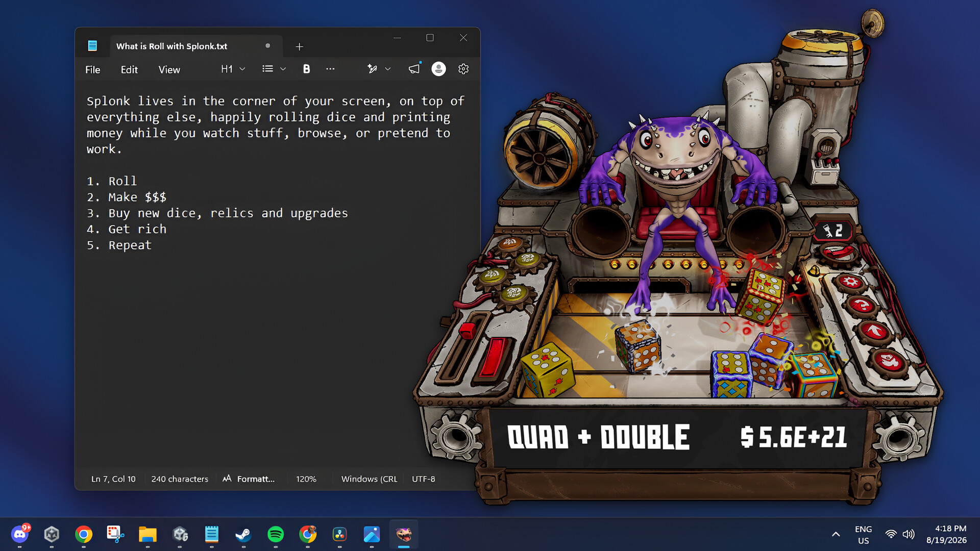Open DaVinci Resolve from the taskbar
Screen dimensions: 980x551
(339, 534)
